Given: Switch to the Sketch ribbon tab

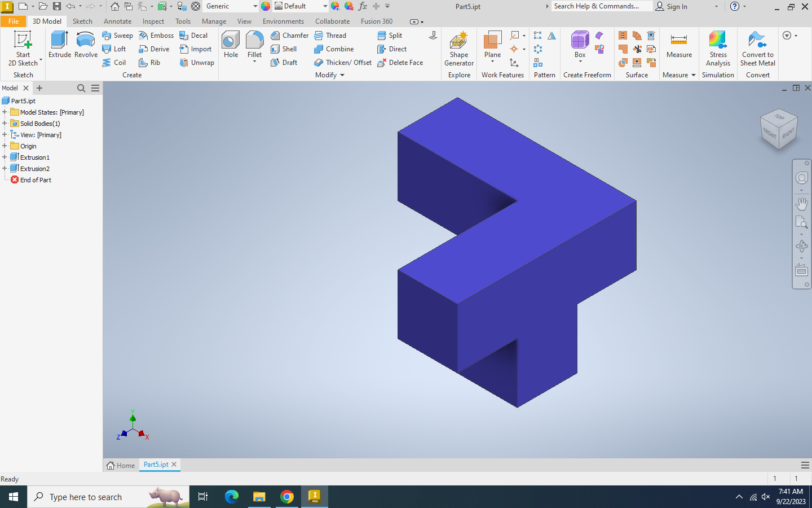Looking at the screenshot, I should [82, 21].
